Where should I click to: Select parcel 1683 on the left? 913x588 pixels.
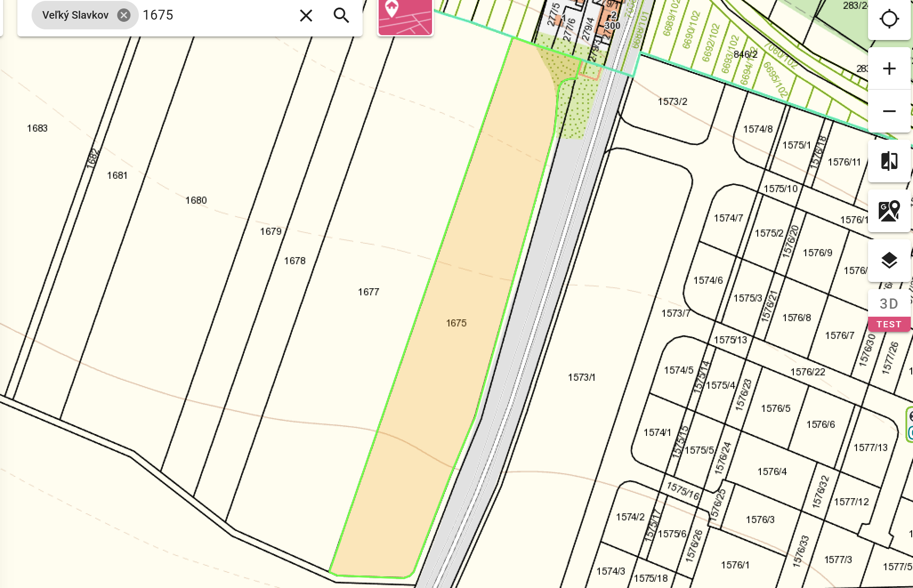[37, 128]
